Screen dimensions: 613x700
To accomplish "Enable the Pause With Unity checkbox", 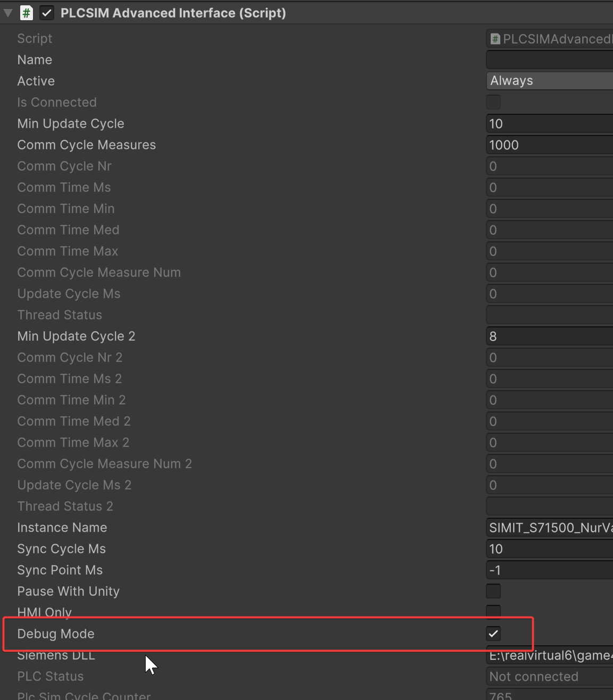I will click(493, 591).
